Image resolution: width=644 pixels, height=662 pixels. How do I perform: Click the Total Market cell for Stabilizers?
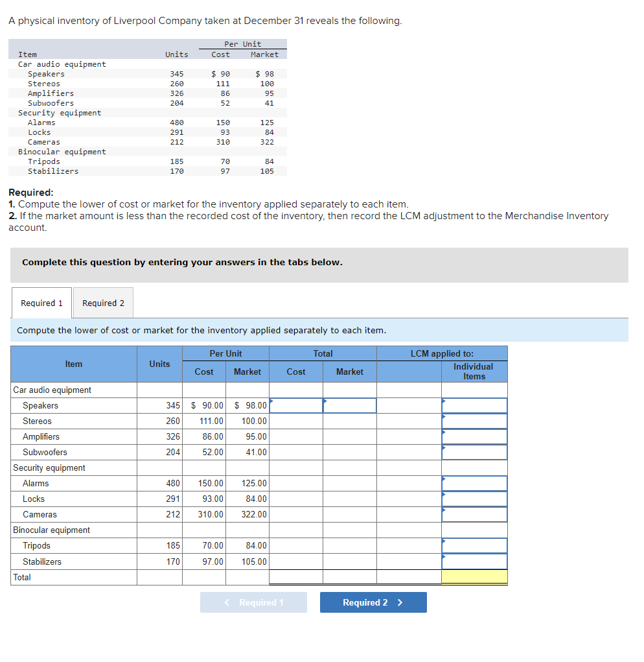point(350,562)
